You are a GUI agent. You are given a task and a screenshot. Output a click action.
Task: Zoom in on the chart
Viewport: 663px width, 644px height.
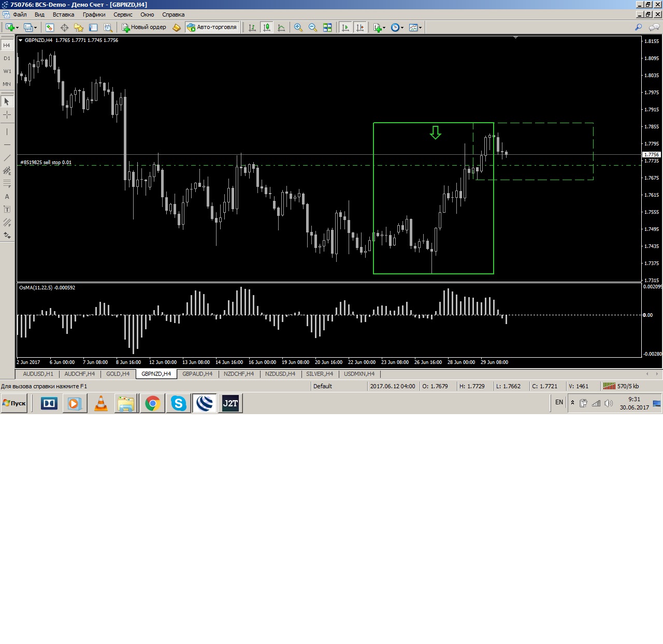(x=298, y=27)
